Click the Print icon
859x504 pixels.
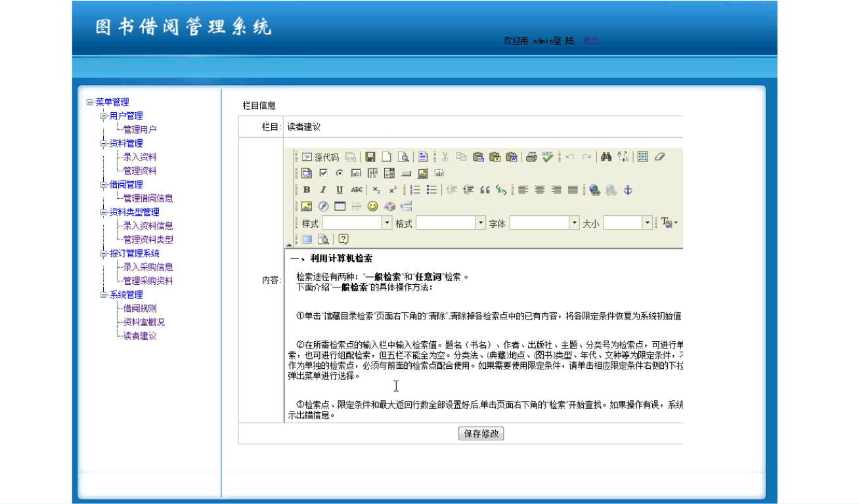tap(531, 157)
